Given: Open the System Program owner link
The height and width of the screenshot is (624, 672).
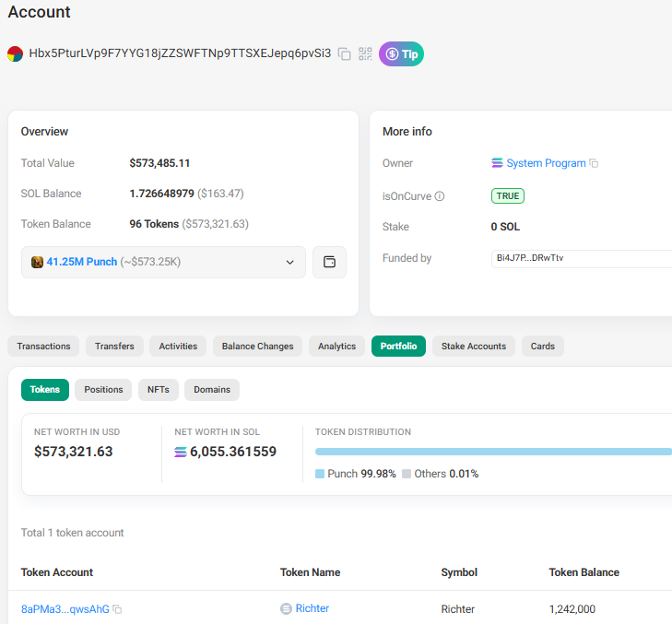Looking at the screenshot, I should coord(546,163).
